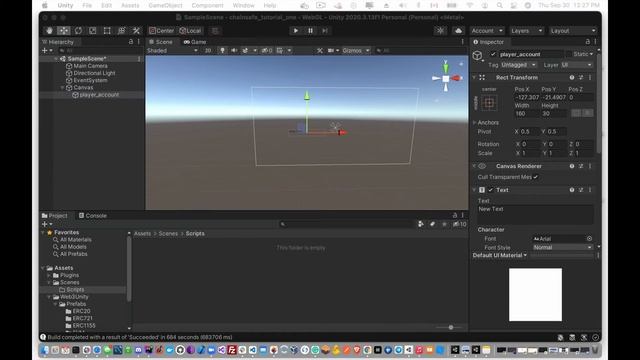Screen dimensions: 640x360
Task: Select the Project tab
Action: pyautogui.click(x=55, y=216)
